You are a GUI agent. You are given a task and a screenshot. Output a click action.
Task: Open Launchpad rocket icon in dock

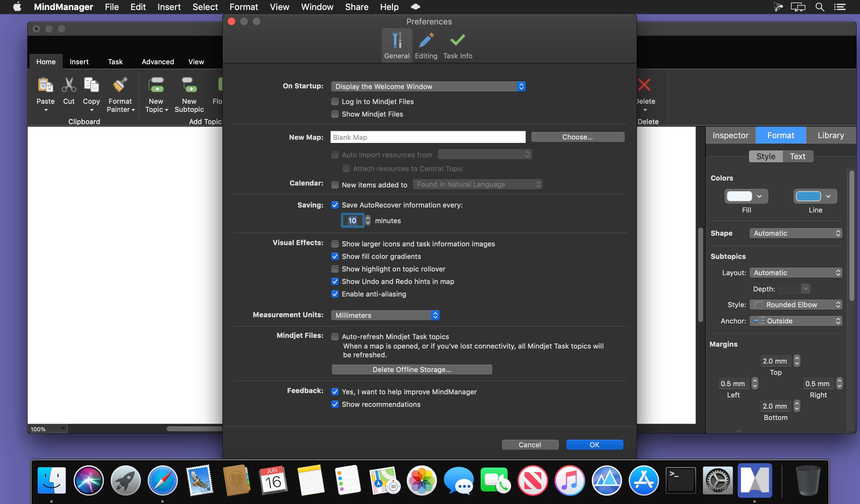pos(125,480)
